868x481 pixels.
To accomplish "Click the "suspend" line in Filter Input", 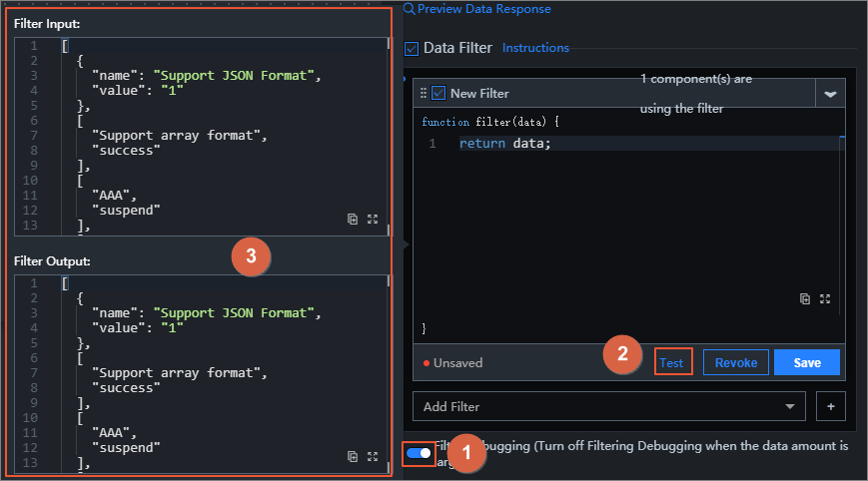I will 126,211.
